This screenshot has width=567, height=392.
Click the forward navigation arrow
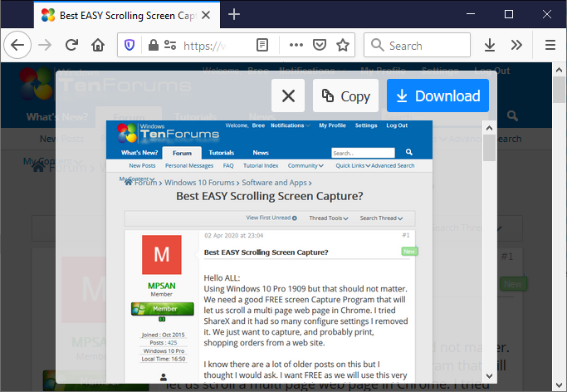coord(45,45)
